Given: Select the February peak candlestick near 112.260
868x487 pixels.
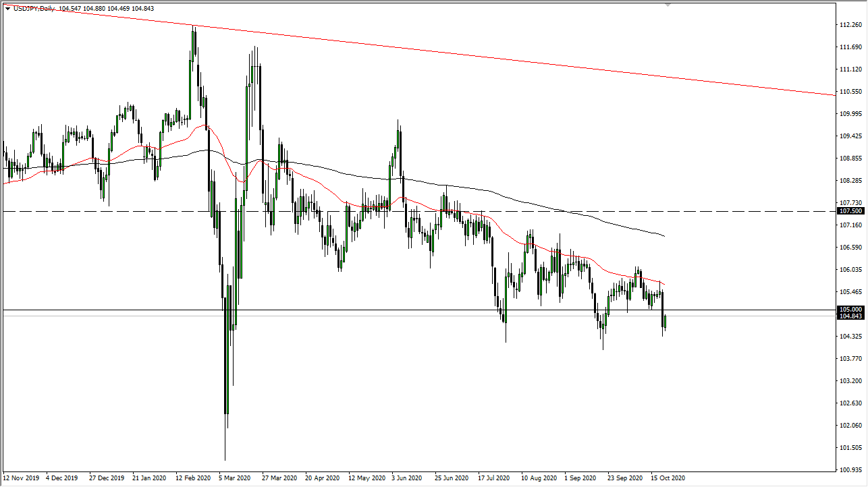Looking at the screenshot, I should pyautogui.click(x=194, y=40).
